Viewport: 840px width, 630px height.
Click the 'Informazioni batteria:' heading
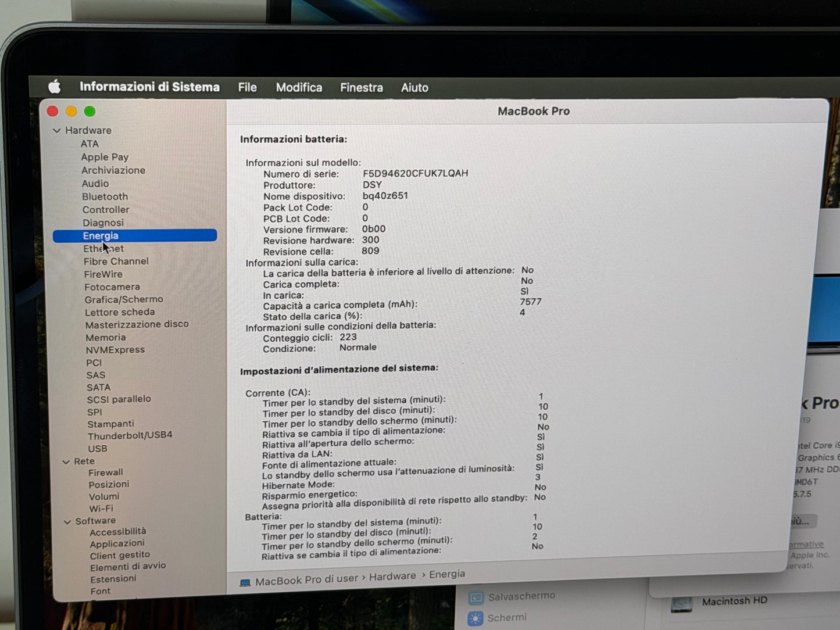[x=293, y=139]
